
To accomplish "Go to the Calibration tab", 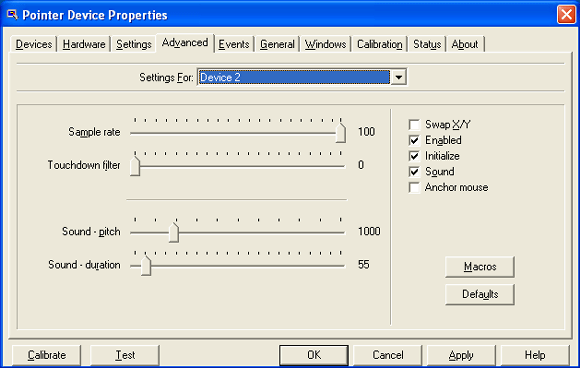I will (380, 44).
